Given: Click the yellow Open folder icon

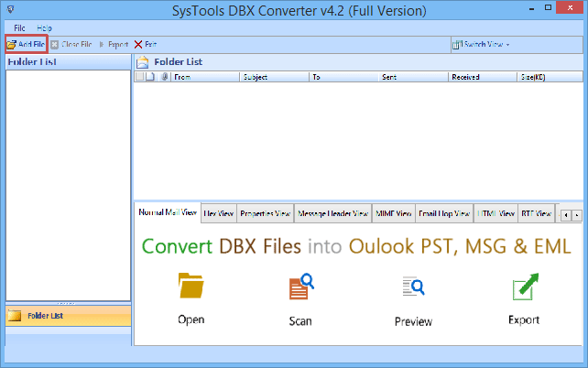Looking at the screenshot, I should (191, 286).
